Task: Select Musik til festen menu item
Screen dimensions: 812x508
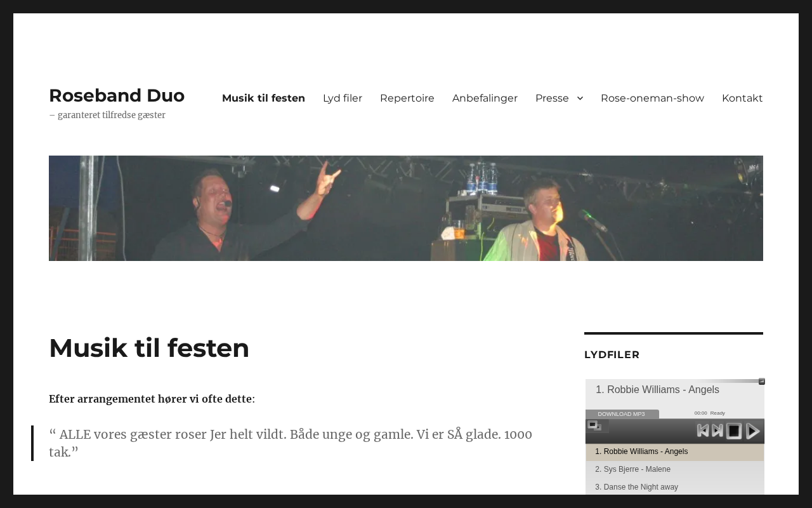Action: 263,98
